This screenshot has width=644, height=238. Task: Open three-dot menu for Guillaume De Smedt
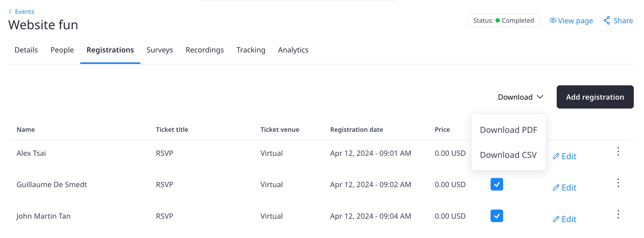pos(618,183)
